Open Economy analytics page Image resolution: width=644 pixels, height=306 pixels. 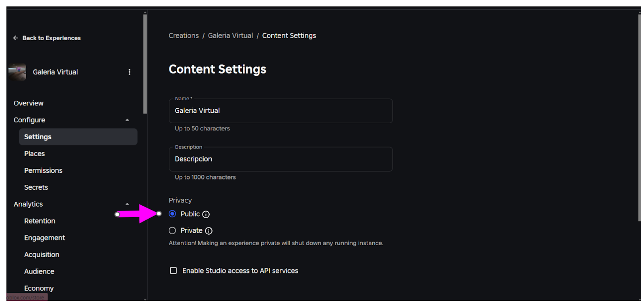39,288
